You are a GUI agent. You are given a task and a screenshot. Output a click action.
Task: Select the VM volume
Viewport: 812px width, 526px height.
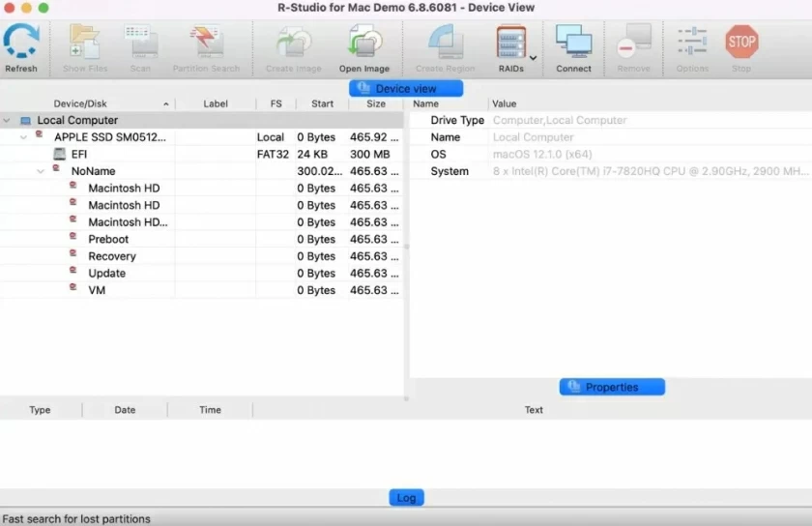(x=201, y=290)
